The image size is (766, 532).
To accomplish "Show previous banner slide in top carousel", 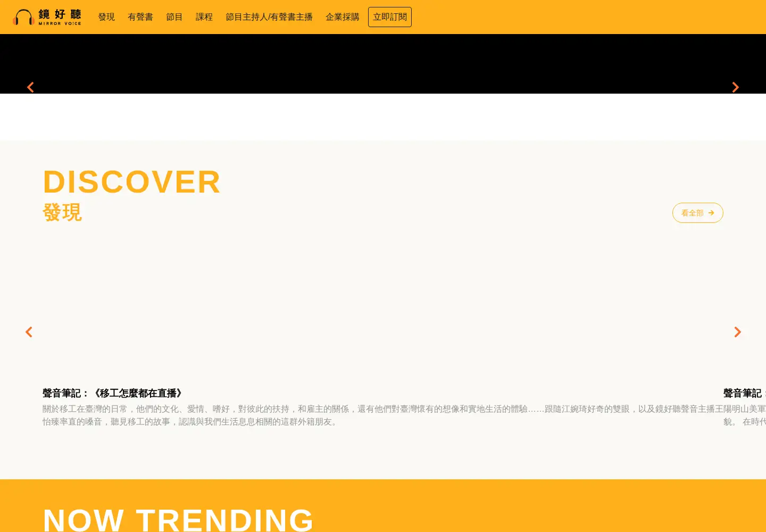I will [30, 87].
